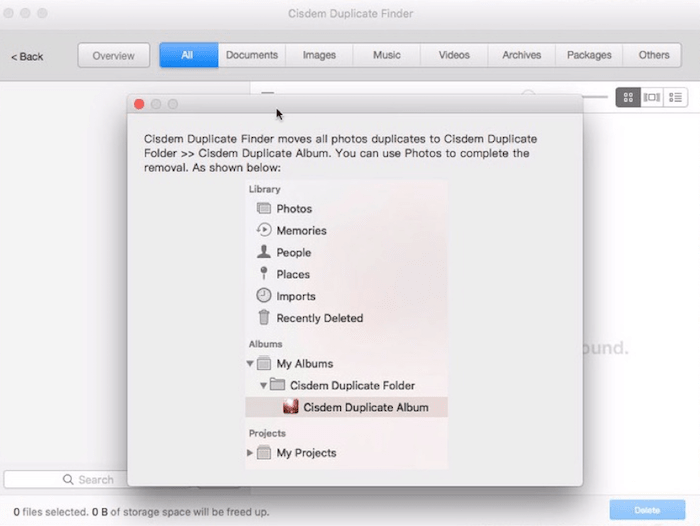Click the Back button

[x=27, y=56]
